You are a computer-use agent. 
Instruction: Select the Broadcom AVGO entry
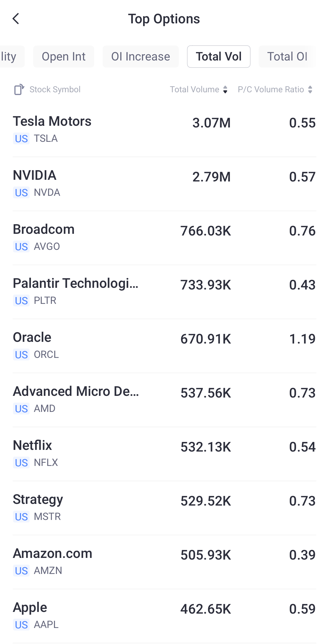(164, 237)
